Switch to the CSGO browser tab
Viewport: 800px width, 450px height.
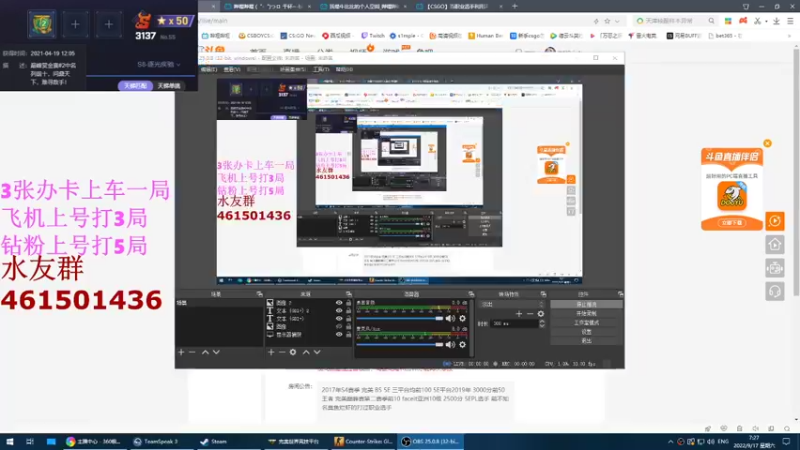pyautogui.click(x=457, y=6)
